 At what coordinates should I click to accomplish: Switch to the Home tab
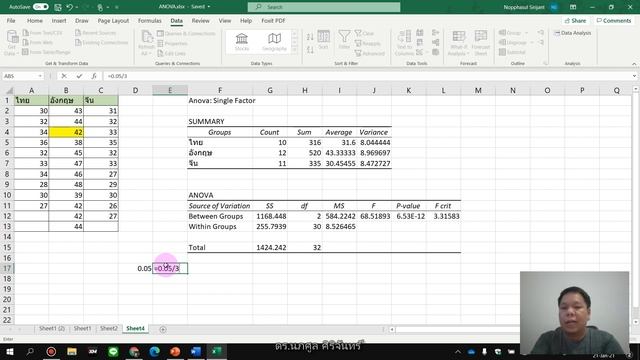tap(35, 20)
